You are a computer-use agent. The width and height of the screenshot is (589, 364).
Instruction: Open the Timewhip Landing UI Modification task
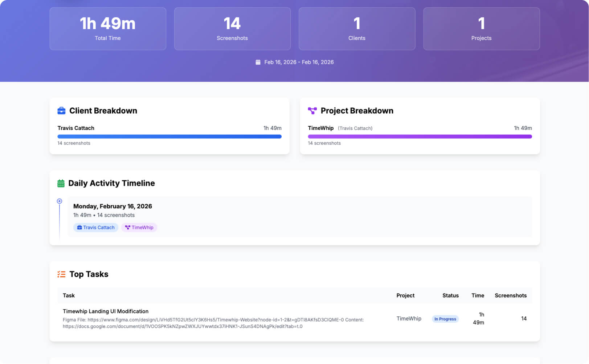[106, 311]
